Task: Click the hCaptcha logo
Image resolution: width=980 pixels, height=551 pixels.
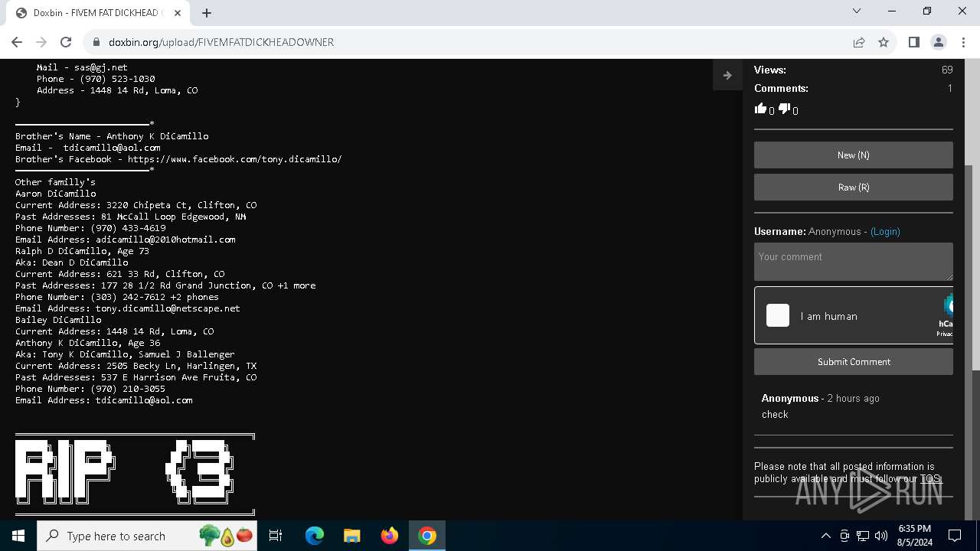Action: (x=948, y=306)
